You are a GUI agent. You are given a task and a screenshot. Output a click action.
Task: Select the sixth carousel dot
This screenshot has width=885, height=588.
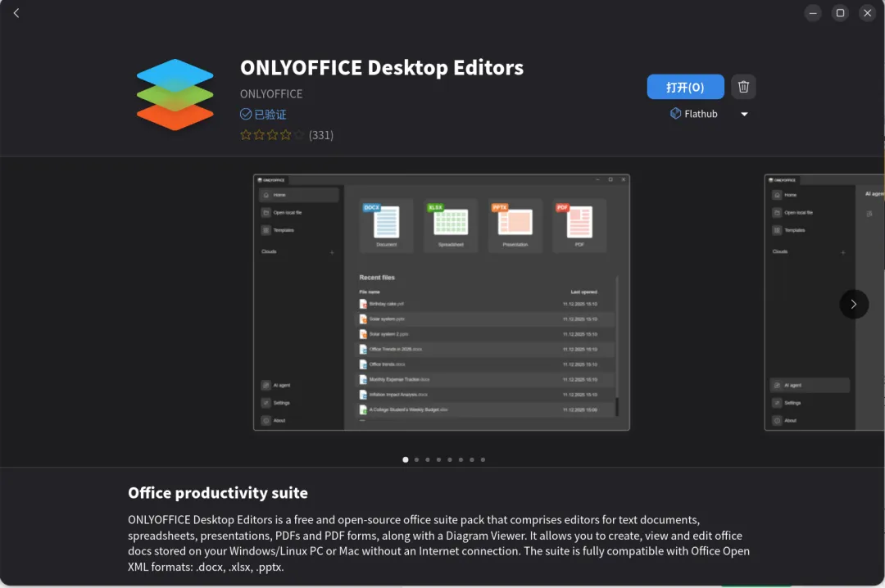(x=461, y=459)
